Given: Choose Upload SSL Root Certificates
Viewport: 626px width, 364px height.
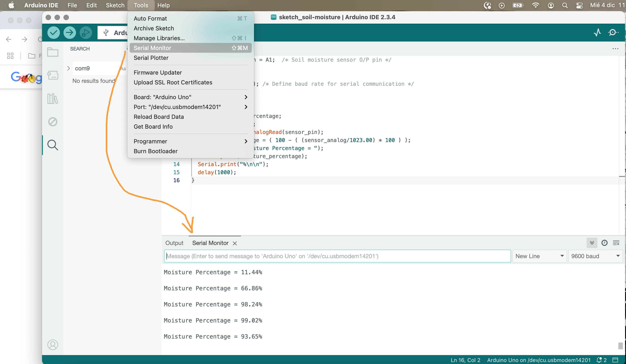Looking at the screenshot, I should (x=190, y=82).
